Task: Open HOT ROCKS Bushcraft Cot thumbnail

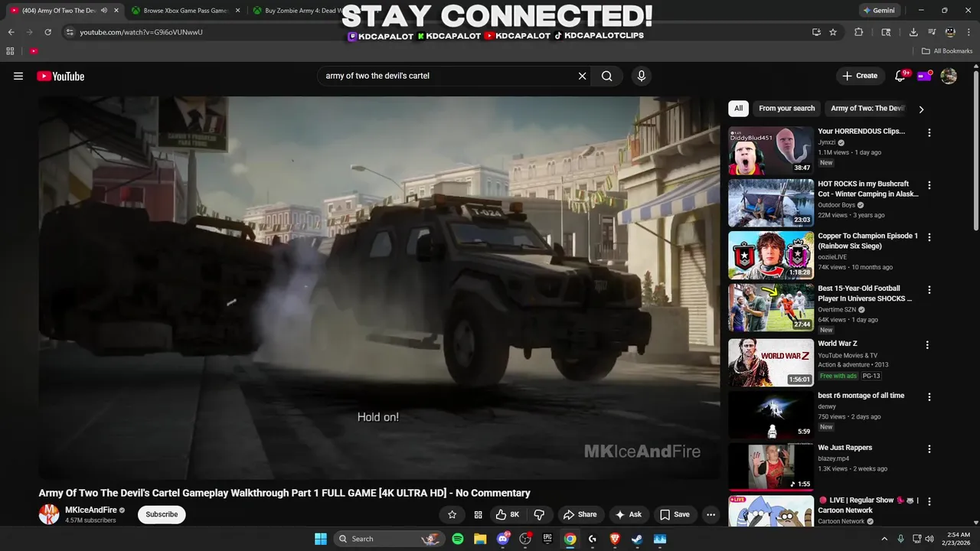Action: (771, 203)
